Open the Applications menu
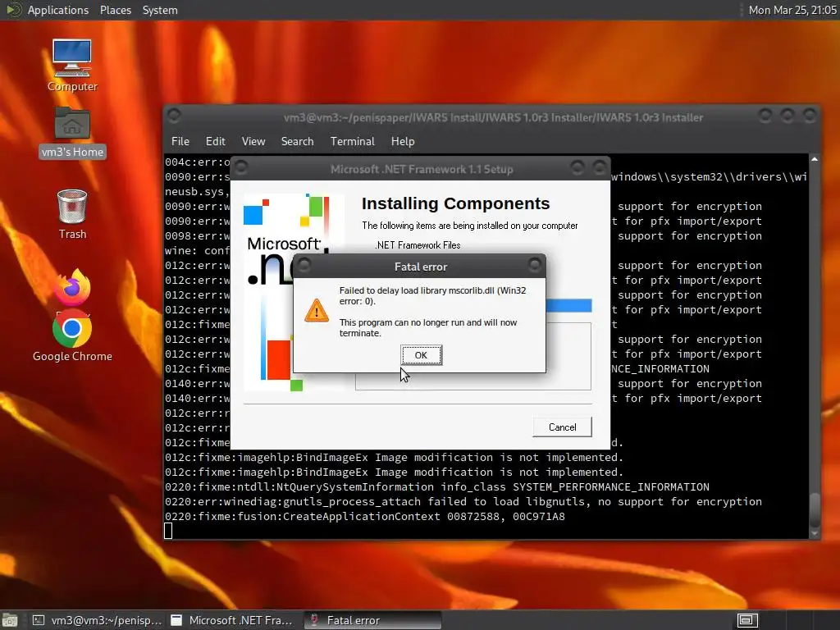The height and width of the screenshot is (630, 840). [x=58, y=10]
